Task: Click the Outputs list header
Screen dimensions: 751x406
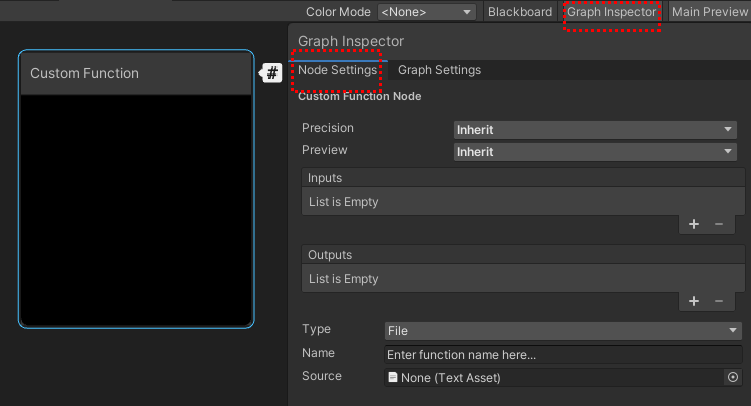Action: point(523,255)
